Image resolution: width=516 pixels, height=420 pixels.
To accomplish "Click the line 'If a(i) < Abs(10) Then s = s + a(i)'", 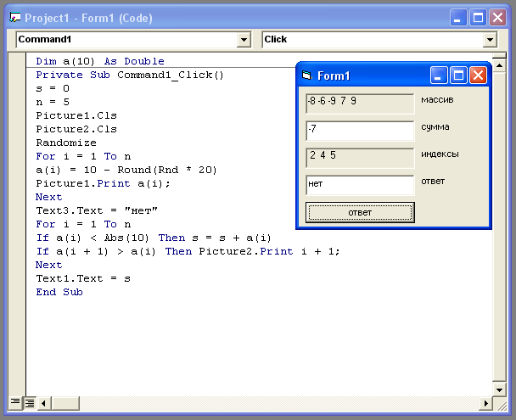I will 154,238.
